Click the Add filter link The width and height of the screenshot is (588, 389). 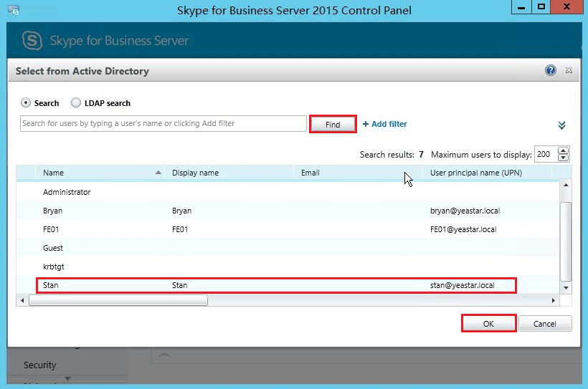tap(385, 124)
